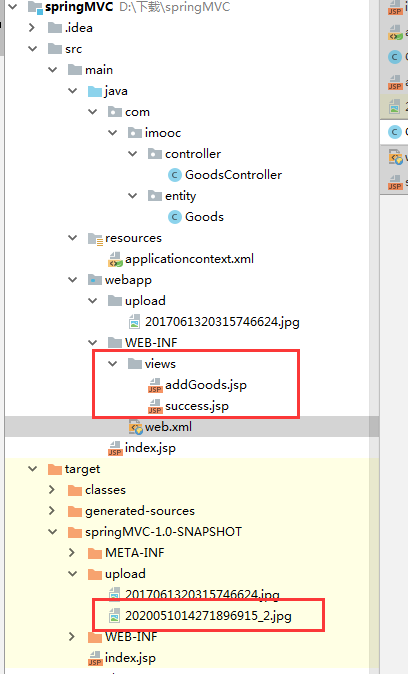Collapse the springMVC-1.0-SNAPSHOT folder
This screenshot has width=408, height=674.
pyautogui.click(x=52, y=532)
